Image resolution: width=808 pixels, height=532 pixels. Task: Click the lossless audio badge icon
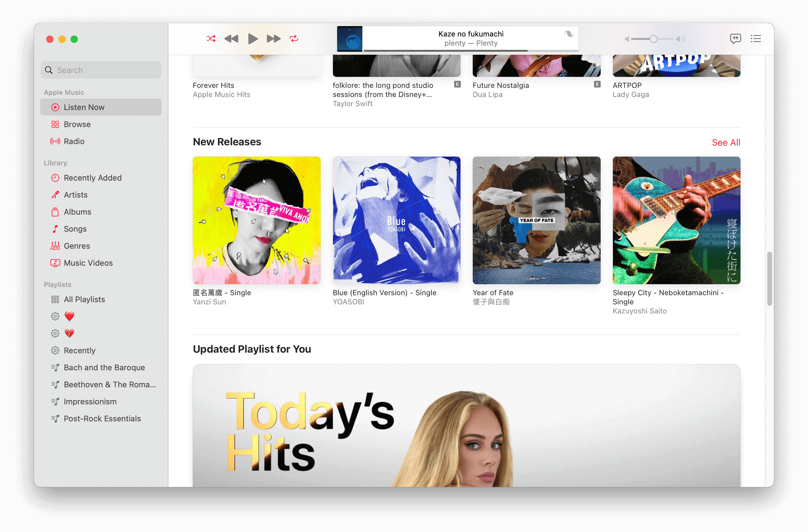(569, 34)
